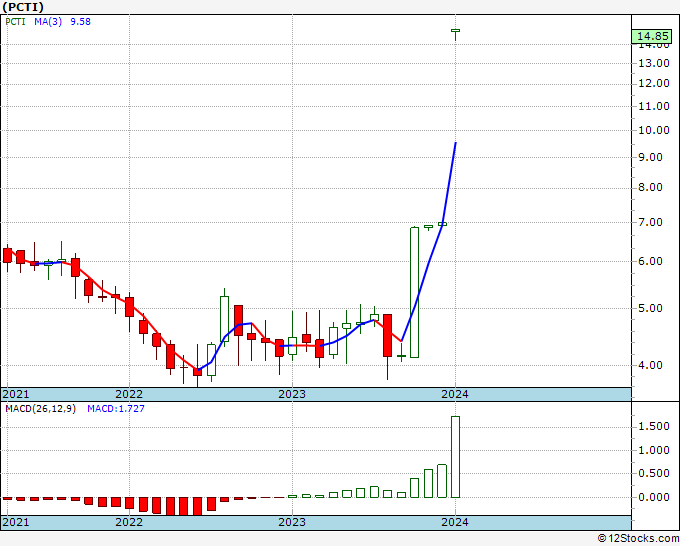
Task: Click the 0.500 MACD axis label
Action: coord(654,473)
